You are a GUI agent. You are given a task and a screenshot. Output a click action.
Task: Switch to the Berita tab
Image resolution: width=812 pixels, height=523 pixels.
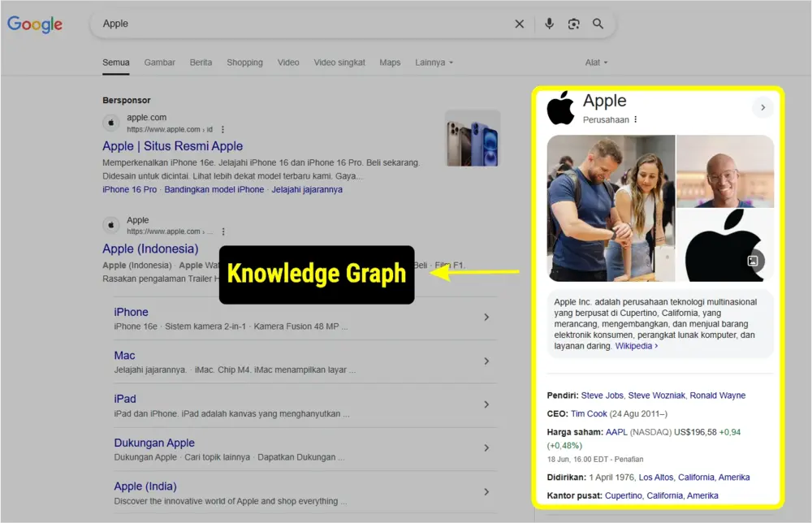pyautogui.click(x=201, y=63)
